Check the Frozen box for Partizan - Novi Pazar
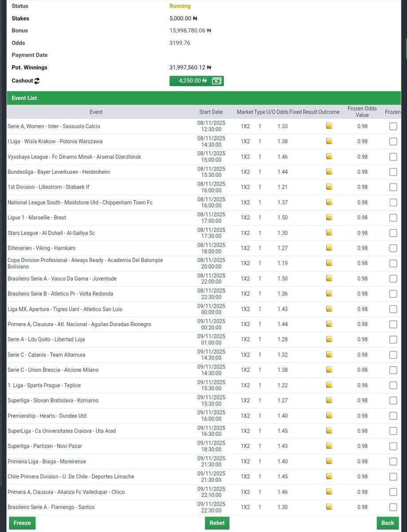The width and height of the screenshot is (407, 532). 393,446
